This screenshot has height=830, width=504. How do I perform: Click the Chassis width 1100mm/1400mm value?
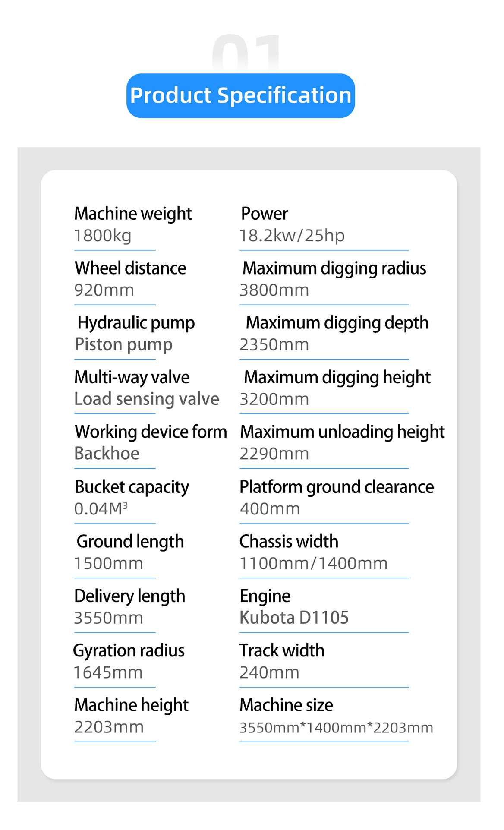coord(313,563)
